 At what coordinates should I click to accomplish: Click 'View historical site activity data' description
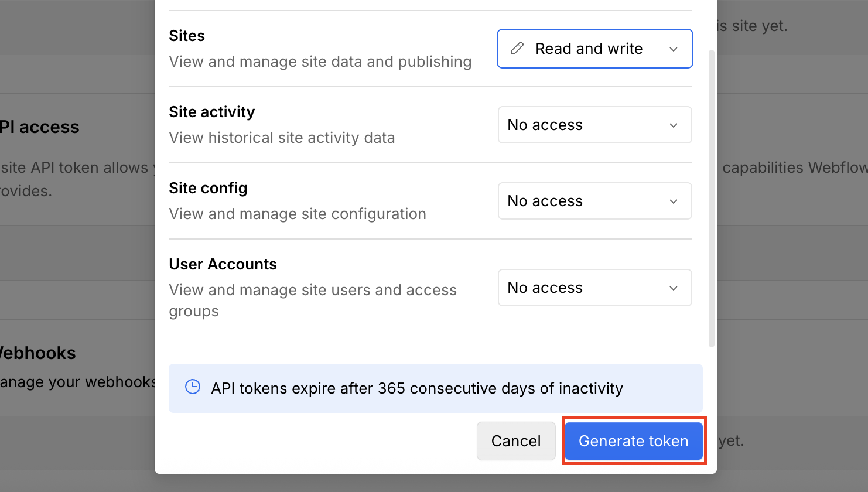pos(282,138)
